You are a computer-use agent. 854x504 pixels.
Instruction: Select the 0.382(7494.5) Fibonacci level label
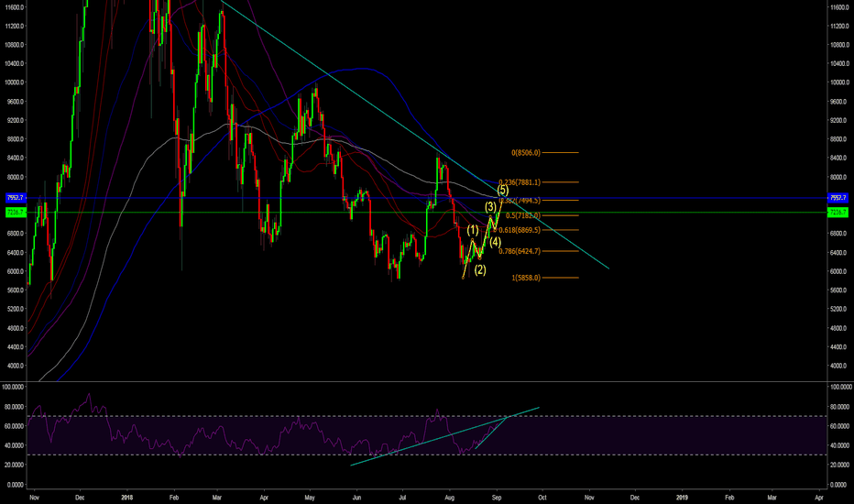tap(520, 201)
